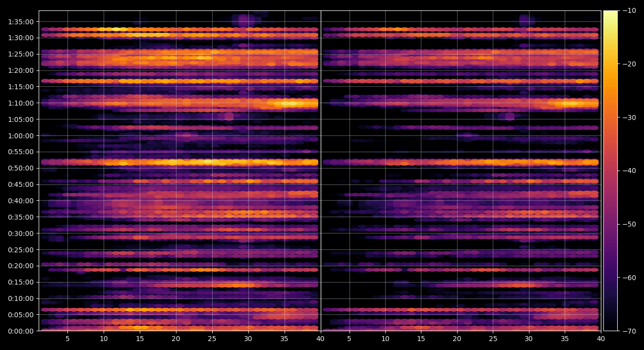Click the right heatmap panel
This screenshot has width=644, height=350.
click(461, 171)
